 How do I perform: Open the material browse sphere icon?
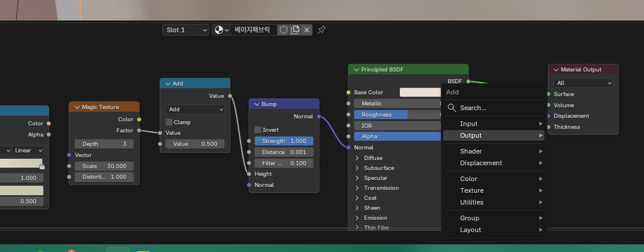coord(221,30)
